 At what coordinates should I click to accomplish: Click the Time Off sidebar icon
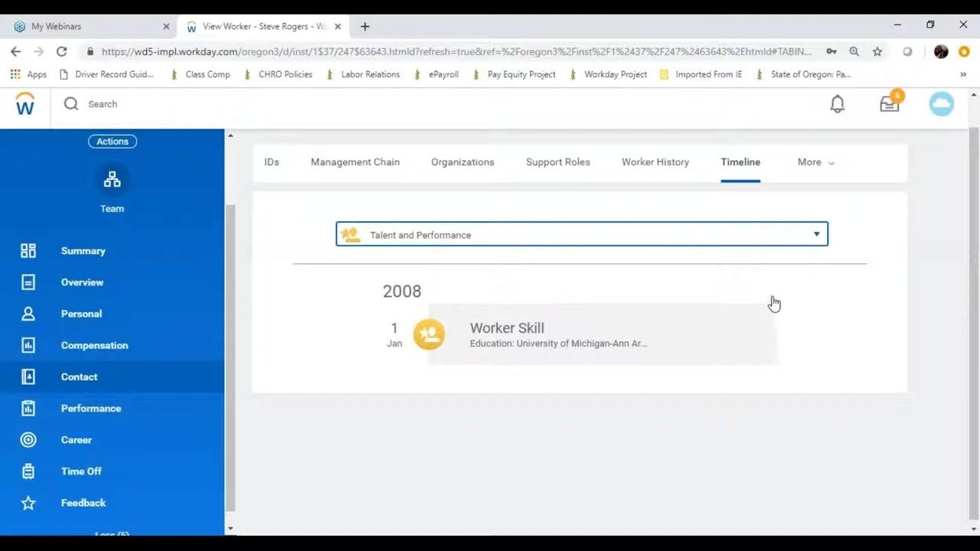[x=28, y=471]
